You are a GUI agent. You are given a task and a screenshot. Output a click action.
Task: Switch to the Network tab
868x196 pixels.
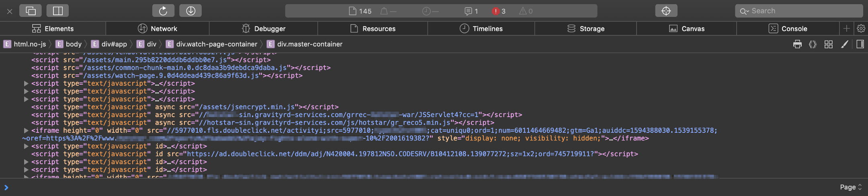tap(158, 29)
